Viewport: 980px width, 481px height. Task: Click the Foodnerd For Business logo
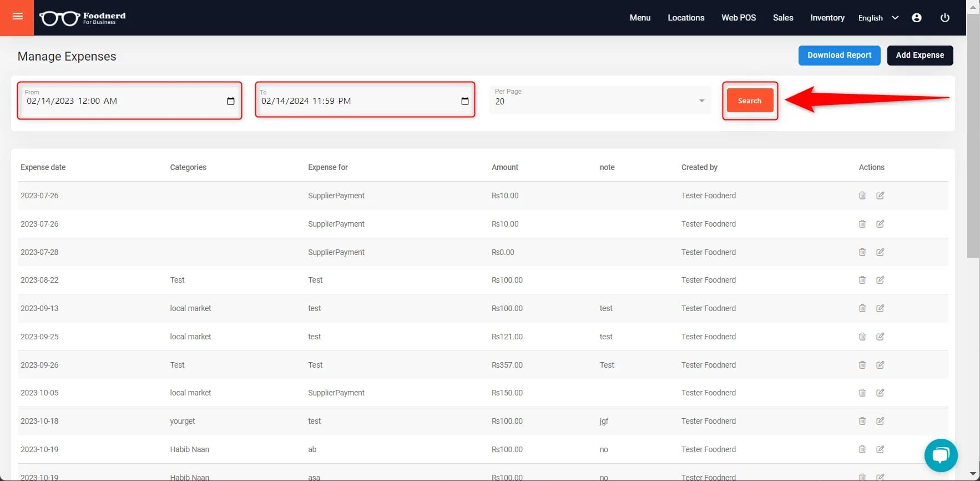(83, 18)
